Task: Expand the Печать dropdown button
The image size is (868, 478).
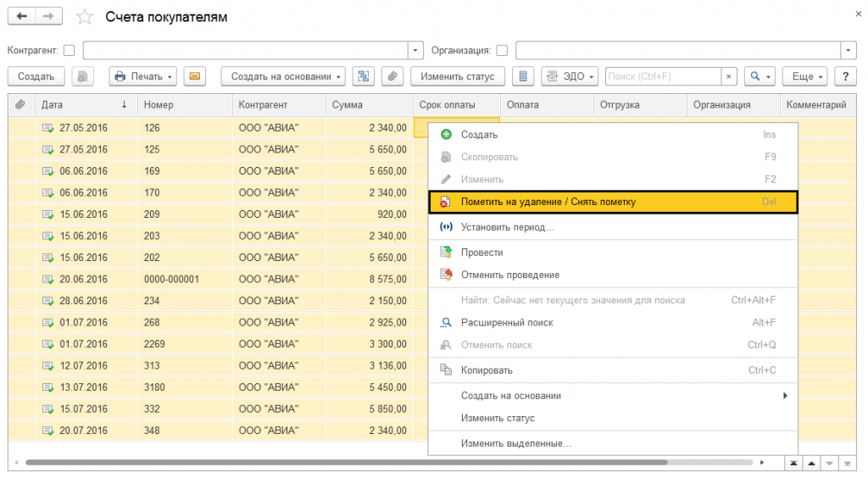Action: pos(142,76)
